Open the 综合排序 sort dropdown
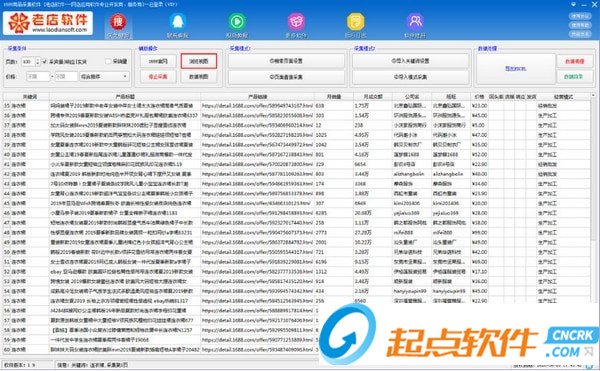 click(x=104, y=76)
